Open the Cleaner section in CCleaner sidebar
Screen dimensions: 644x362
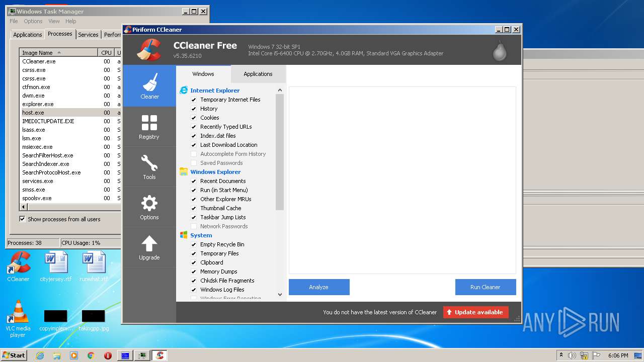(x=149, y=85)
